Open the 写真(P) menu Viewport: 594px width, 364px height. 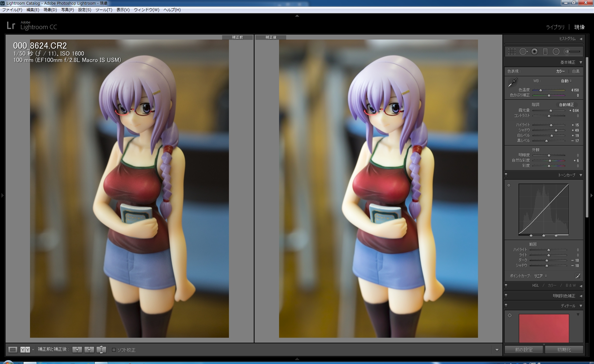(67, 10)
